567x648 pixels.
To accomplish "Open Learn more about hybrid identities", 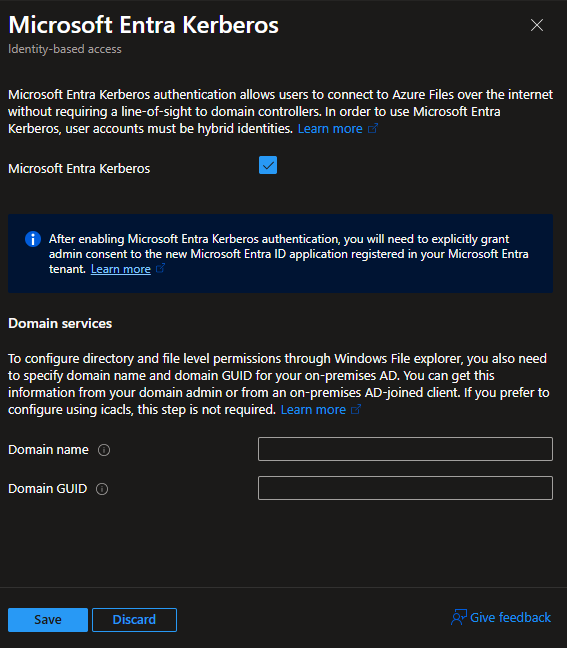I will tap(330, 129).
